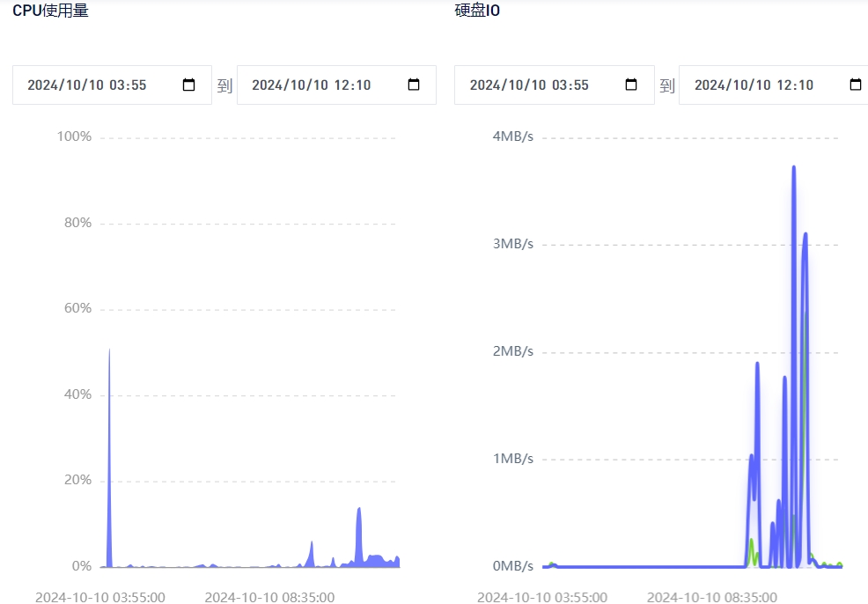The image size is (868, 604).
Task: Open calendar picker for disk IO end time
Action: tap(855, 85)
